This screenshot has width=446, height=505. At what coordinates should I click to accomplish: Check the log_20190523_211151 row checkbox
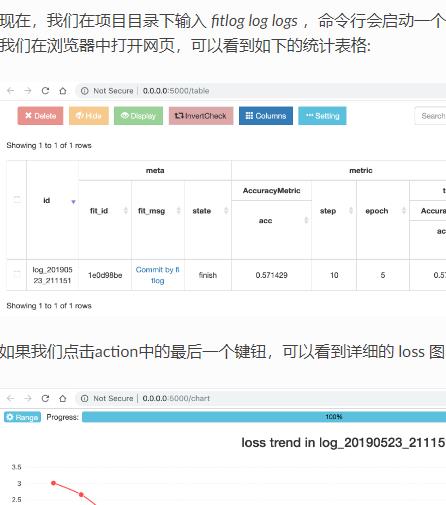17,274
